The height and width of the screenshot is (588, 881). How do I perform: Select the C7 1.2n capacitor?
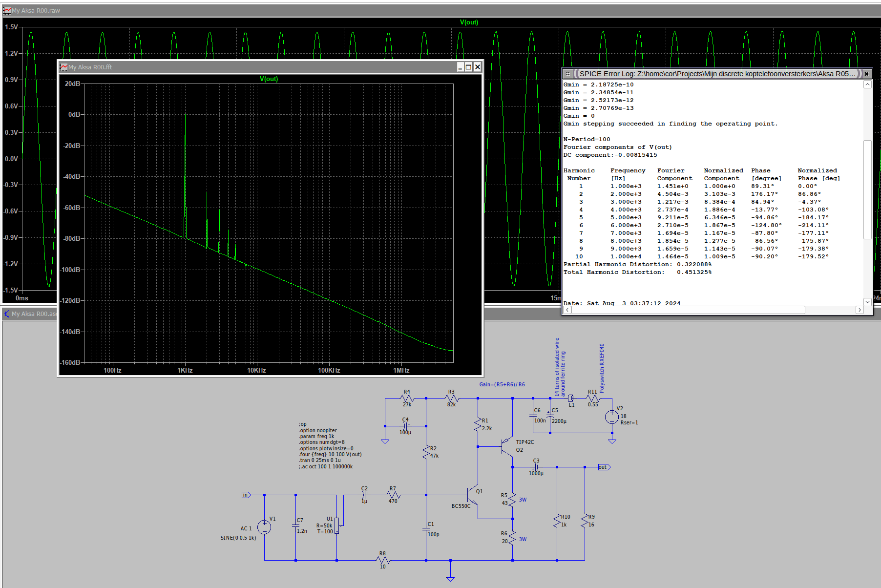[295, 525]
